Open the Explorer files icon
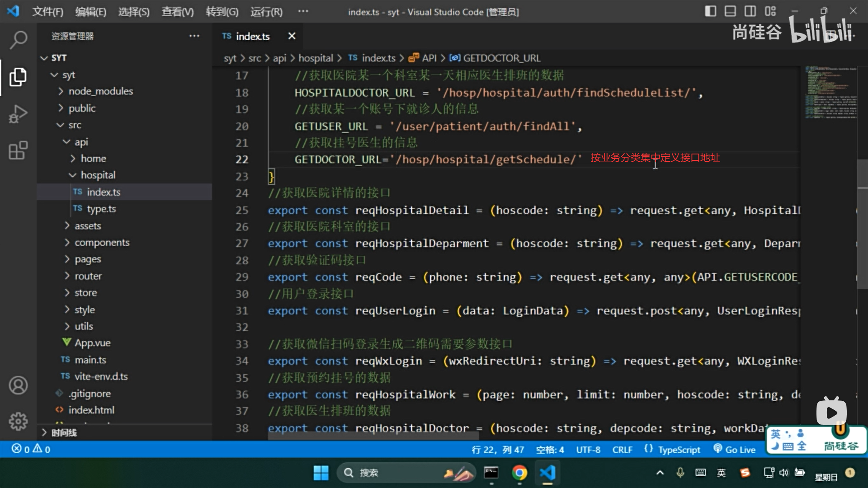This screenshot has height=488, width=868. (x=18, y=77)
